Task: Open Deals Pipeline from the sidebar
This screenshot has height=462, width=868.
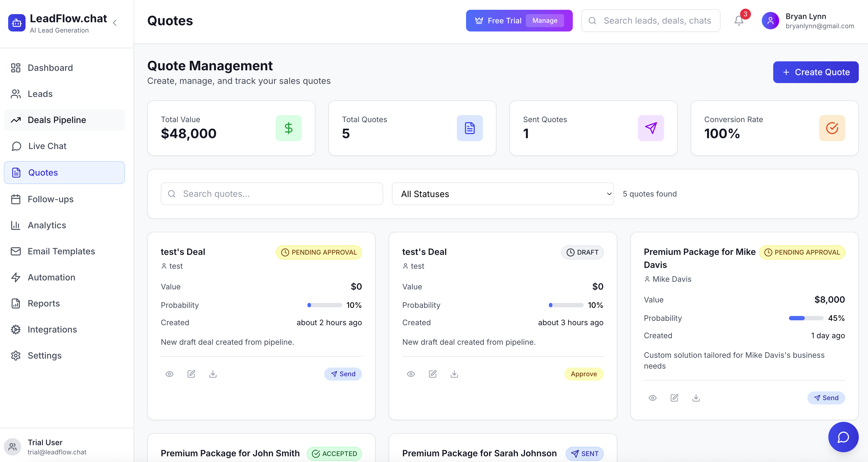Action: click(x=56, y=120)
